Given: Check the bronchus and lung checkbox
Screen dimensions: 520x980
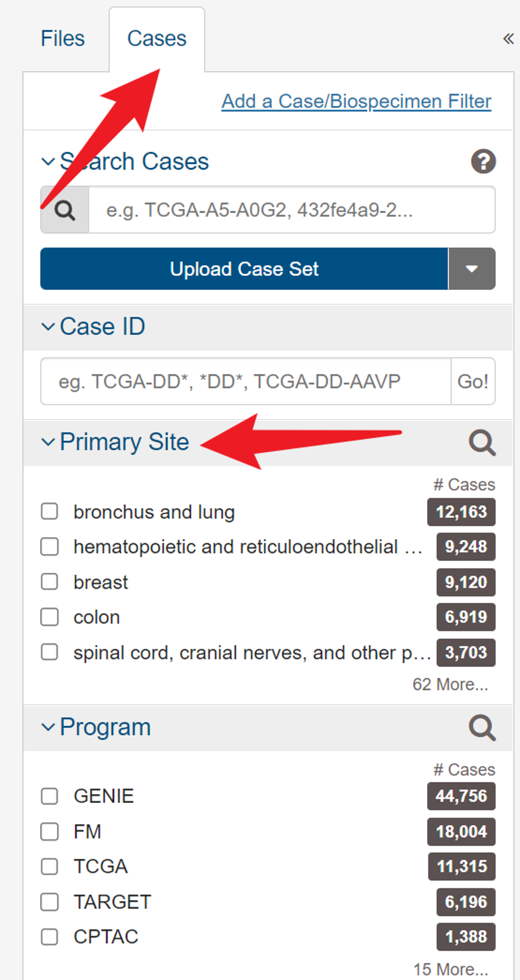Looking at the screenshot, I should click(x=49, y=512).
